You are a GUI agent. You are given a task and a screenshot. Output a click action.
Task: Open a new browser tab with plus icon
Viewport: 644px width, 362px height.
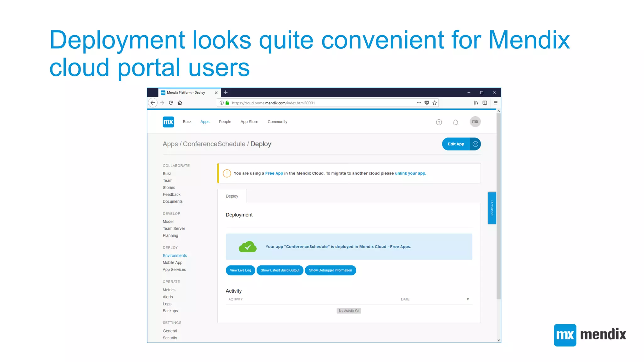tap(225, 92)
